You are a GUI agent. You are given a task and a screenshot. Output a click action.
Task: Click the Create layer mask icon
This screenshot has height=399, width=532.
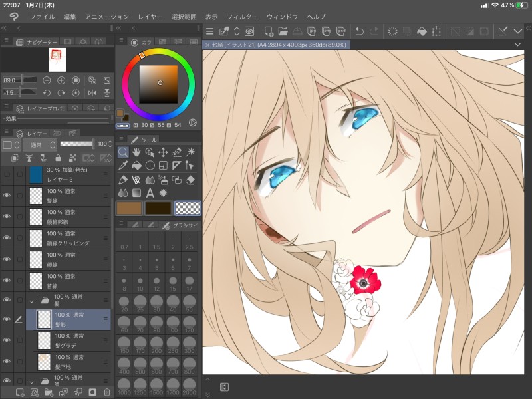click(x=92, y=392)
